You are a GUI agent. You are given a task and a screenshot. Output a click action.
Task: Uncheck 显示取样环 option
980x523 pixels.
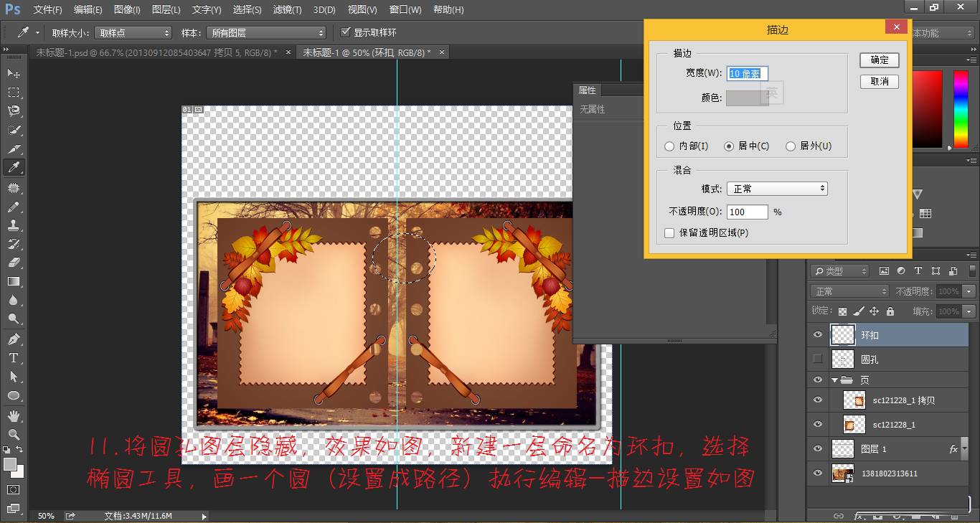[346, 32]
